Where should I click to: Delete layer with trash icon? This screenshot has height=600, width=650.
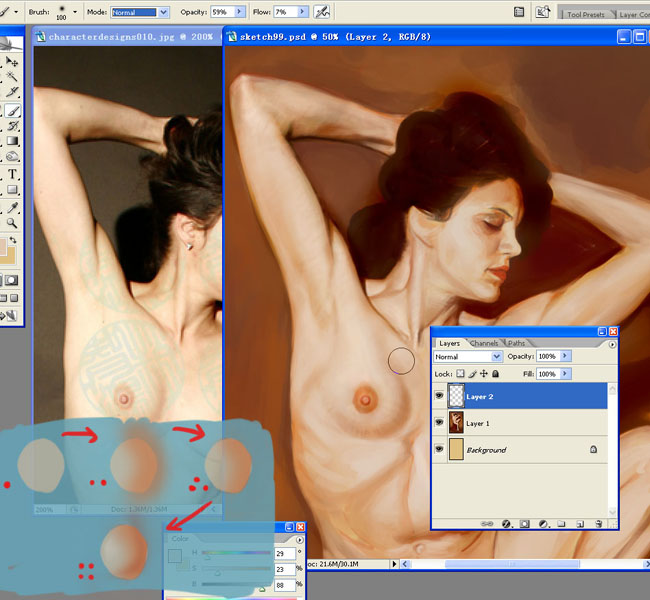point(598,524)
